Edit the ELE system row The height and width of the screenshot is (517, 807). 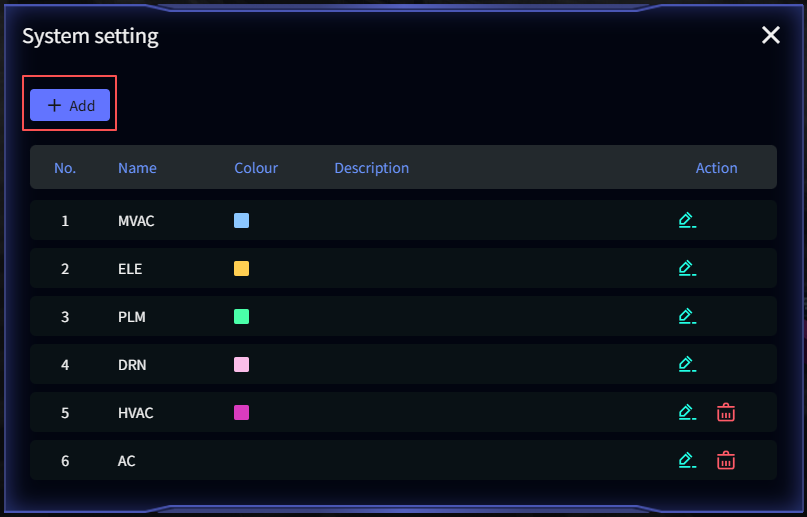click(x=686, y=268)
